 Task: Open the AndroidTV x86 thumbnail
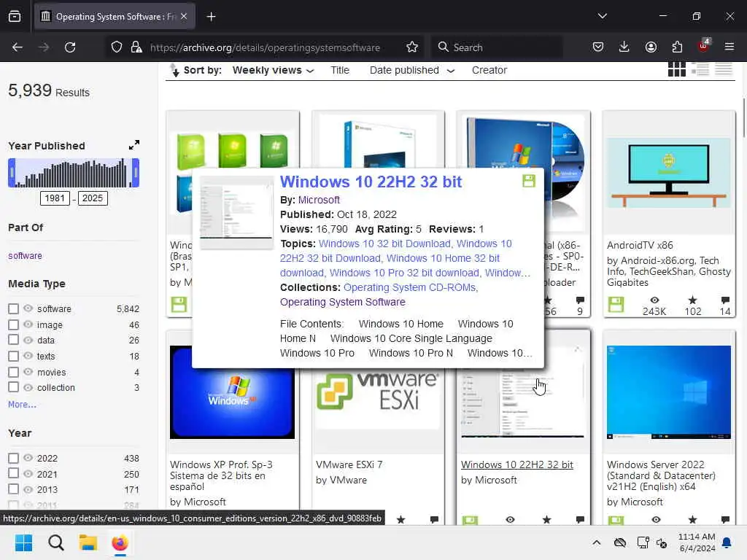point(668,172)
